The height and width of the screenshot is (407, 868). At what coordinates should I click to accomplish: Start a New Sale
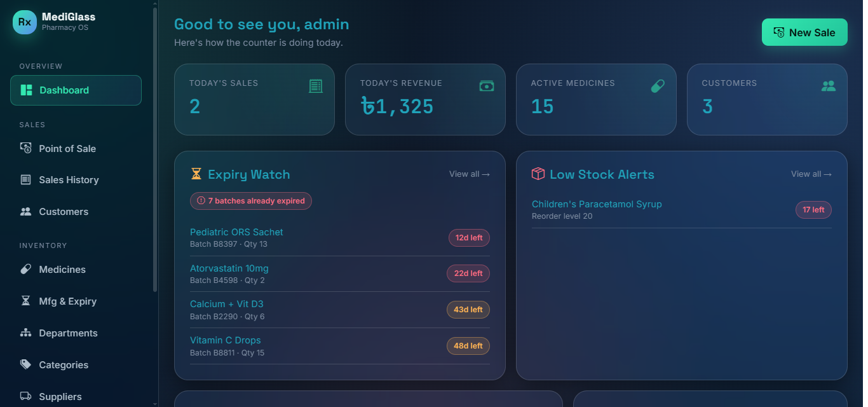(x=804, y=32)
